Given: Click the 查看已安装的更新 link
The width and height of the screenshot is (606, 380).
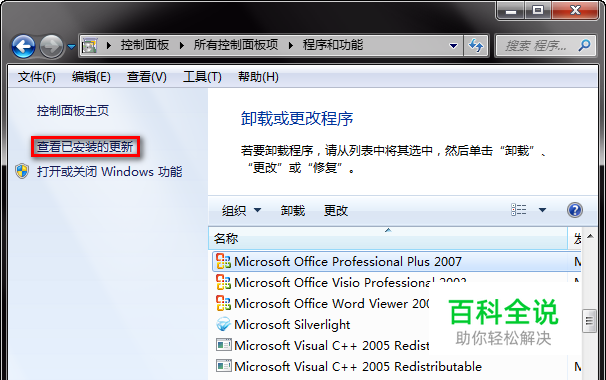Looking at the screenshot, I should coord(85,147).
